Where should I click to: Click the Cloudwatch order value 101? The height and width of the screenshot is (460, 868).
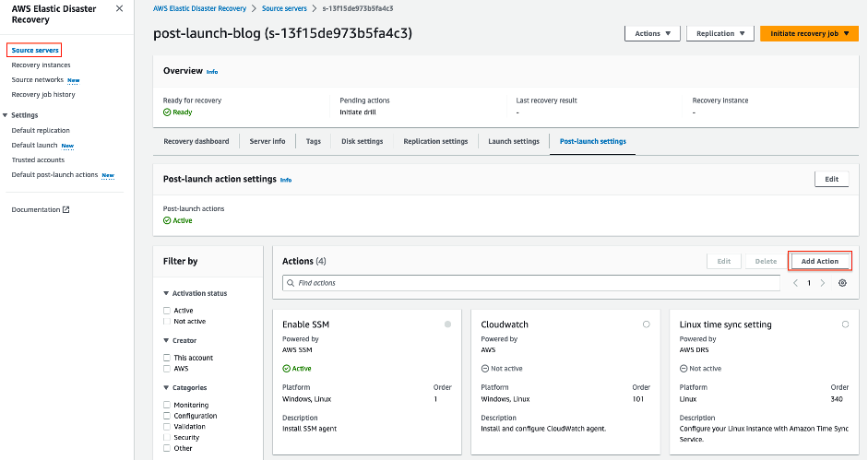pyautogui.click(x=638, y=399)
